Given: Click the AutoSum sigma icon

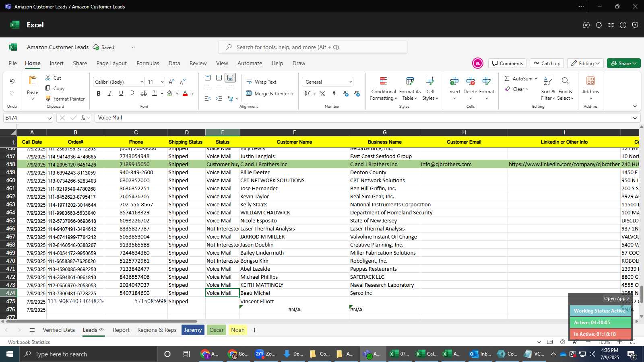Looking at the screenshot, I should [x=507, y=78].
